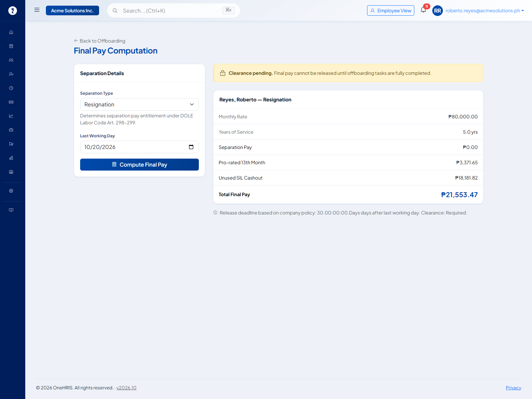The image size is (532, 399).
Task: Open the date picker calendar icon
Action: [x=191, y=147]
